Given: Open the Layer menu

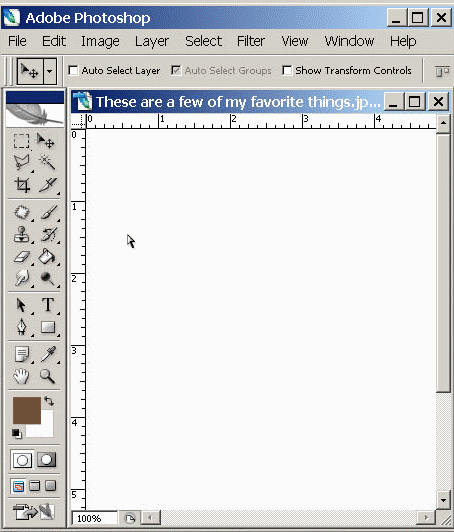Looking at the screenshot, I should (151, 41).
